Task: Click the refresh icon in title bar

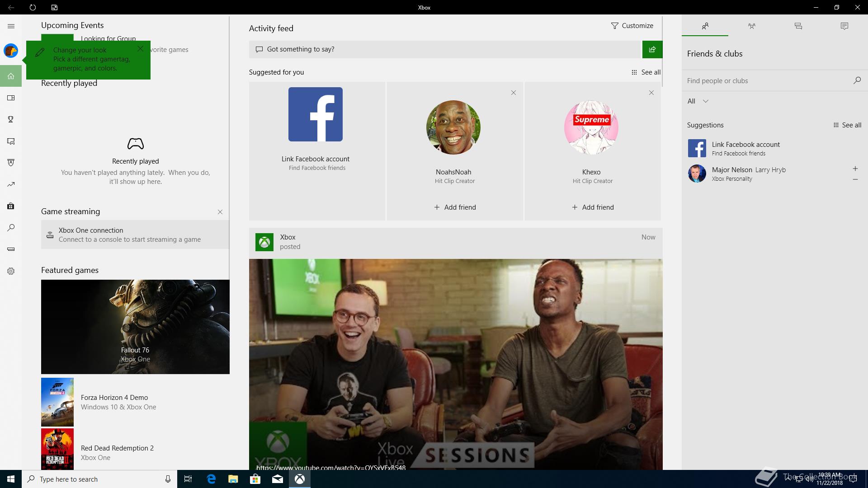Action: 33,7
